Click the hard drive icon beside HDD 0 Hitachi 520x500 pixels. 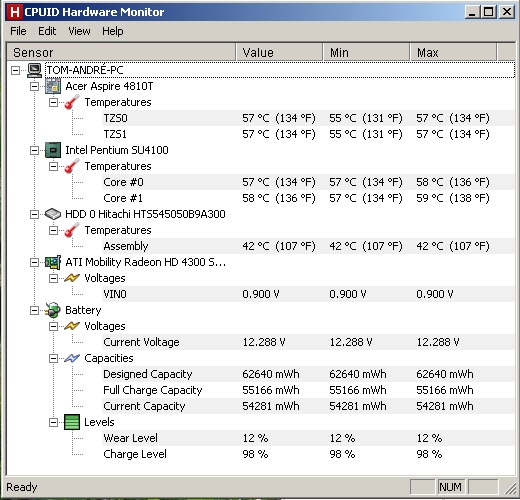[53, 214]
